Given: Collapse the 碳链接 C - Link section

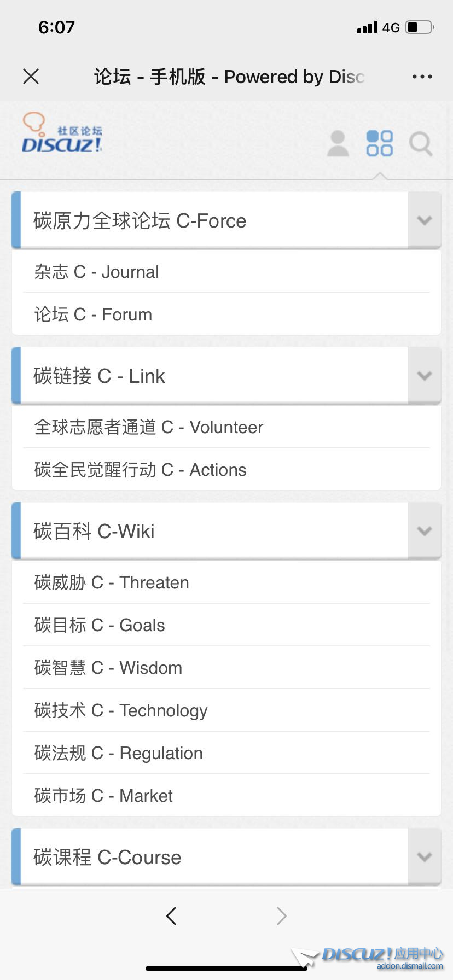Looking at the screenshot, I should pyautogui.click(x=425, y=376).
